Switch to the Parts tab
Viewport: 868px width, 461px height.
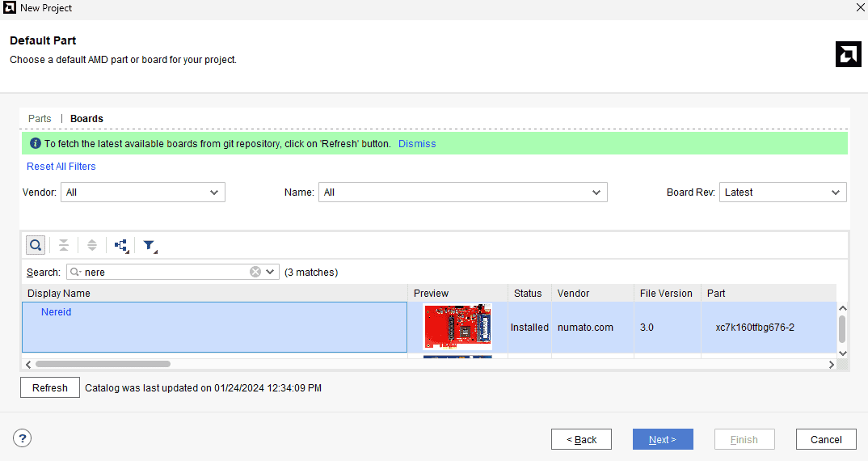[40, 119]
